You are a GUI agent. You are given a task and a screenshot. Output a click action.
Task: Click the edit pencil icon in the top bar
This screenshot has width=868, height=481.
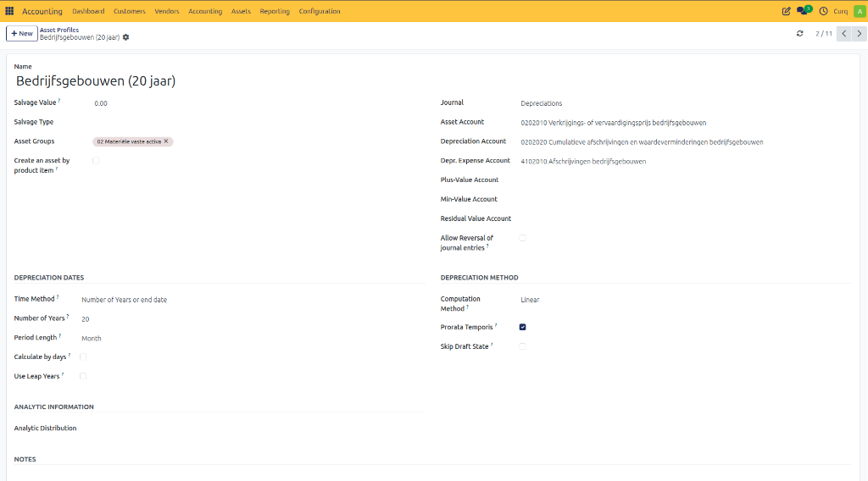pos(786,11)
